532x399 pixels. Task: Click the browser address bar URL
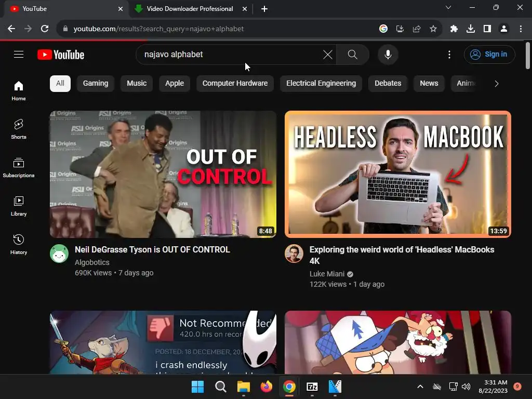(158, 29)
